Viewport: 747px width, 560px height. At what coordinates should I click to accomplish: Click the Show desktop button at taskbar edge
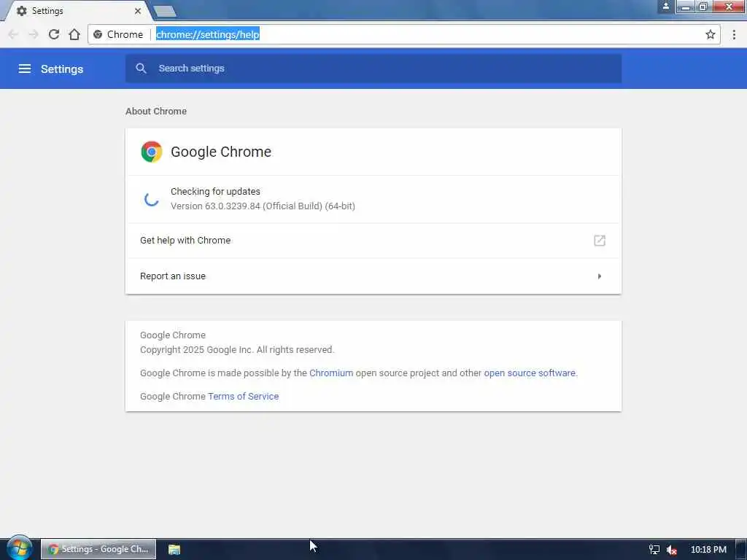(x=741, y=550)
